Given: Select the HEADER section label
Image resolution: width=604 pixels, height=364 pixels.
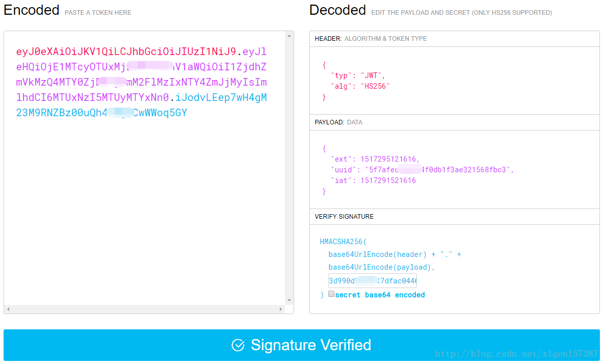Looking at the screenshot, I should [328, 39].
